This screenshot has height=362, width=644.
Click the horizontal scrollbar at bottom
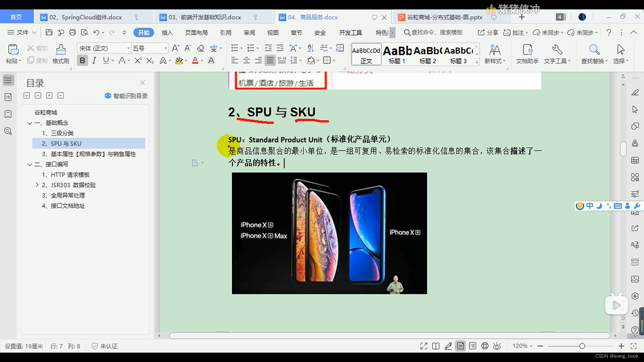pyautogui.click(x=389, y=336)
